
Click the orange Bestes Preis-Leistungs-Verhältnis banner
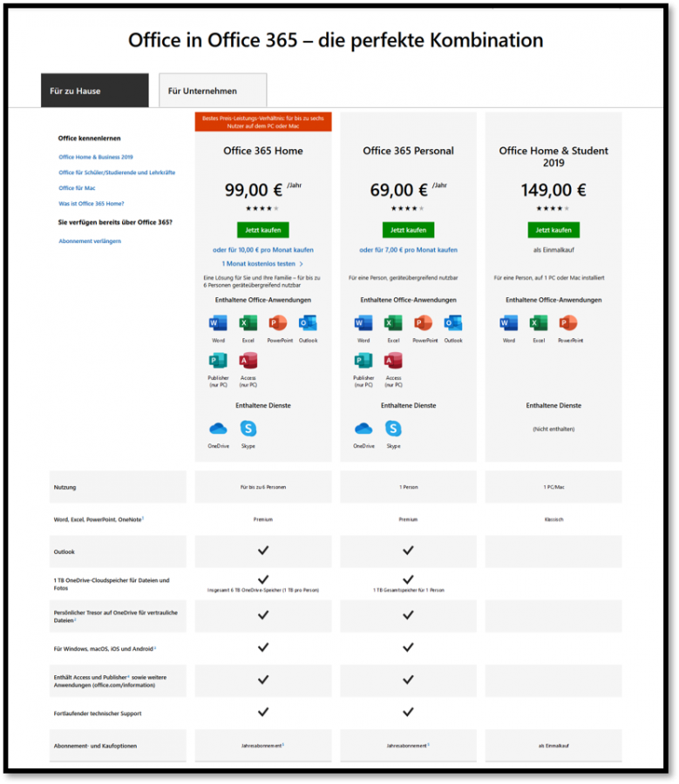click(x=263, y=122)
